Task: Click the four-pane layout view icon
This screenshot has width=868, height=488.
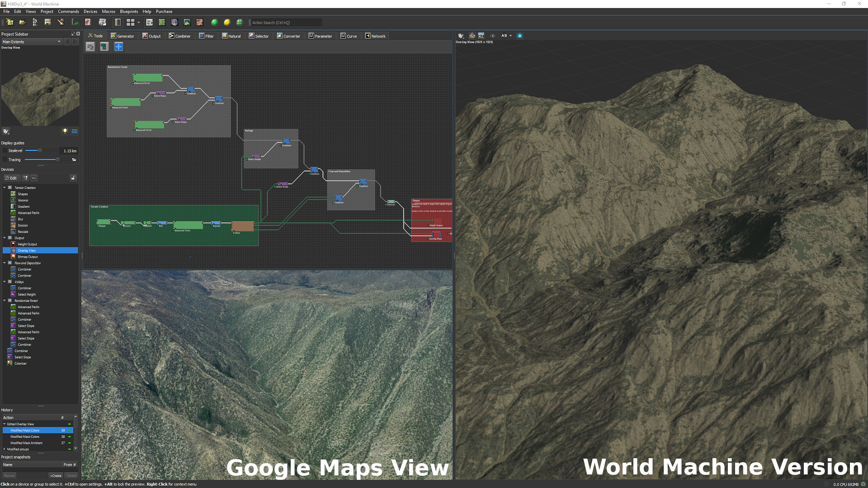Action: coord(130,22)
